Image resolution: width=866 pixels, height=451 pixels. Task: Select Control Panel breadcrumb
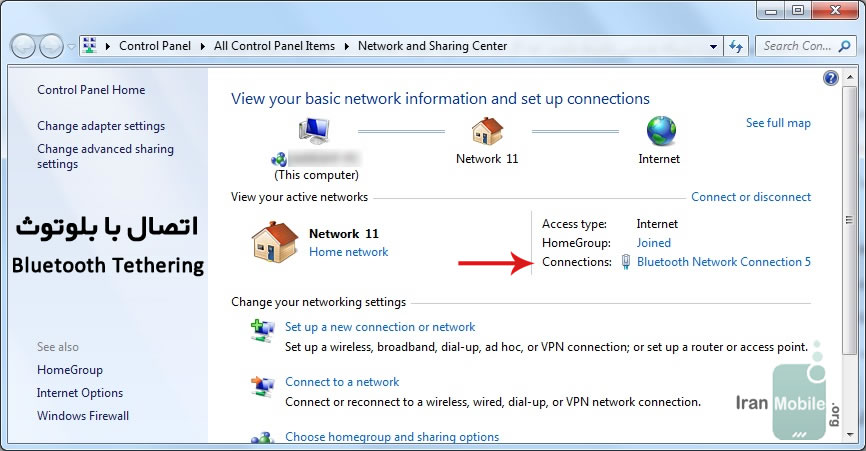coord(155,46)
